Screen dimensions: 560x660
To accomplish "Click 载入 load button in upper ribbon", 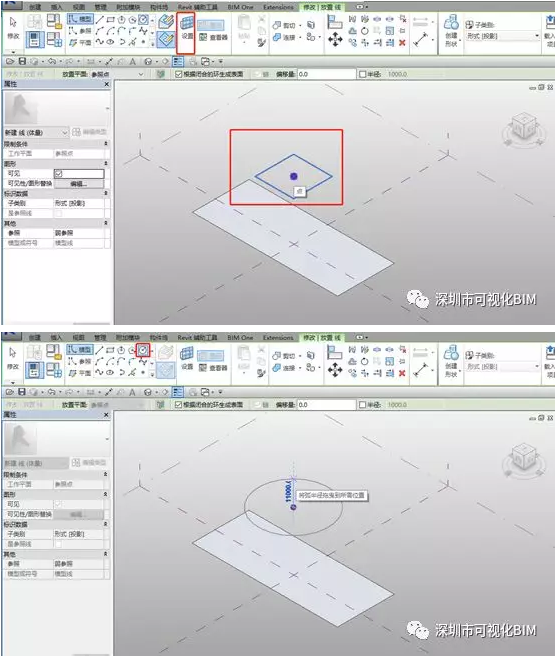I will click(550, 29).
